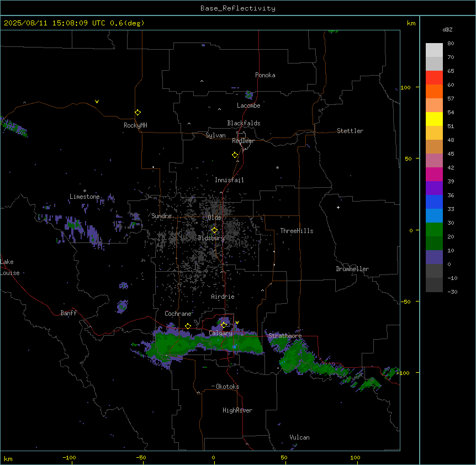The width and height of the screenshot is (476, 465).
Task: Click the Lacombe city label
Action: tap(248, 105)
